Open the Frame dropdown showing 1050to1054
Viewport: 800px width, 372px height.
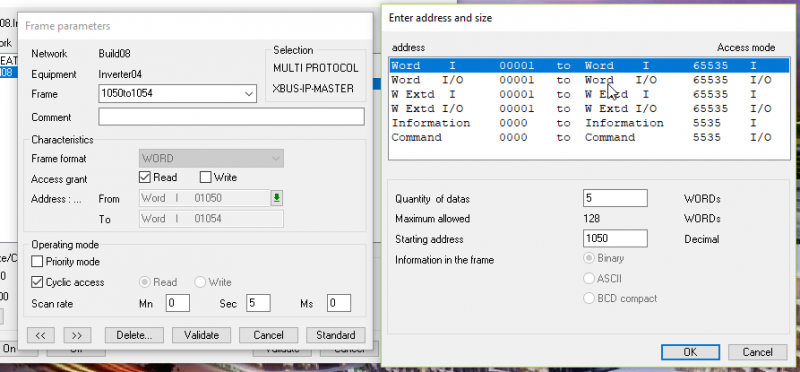178,94
